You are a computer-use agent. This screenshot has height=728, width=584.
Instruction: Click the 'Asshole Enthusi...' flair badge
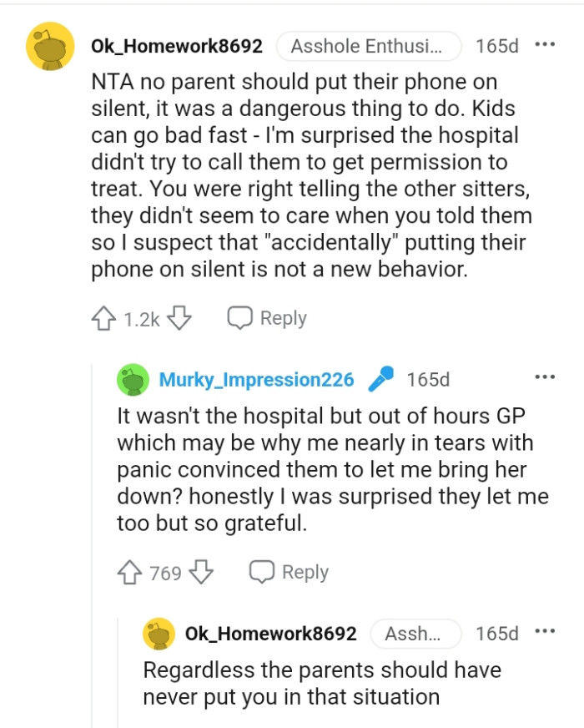pyautogui.click(x=367, y=47)
